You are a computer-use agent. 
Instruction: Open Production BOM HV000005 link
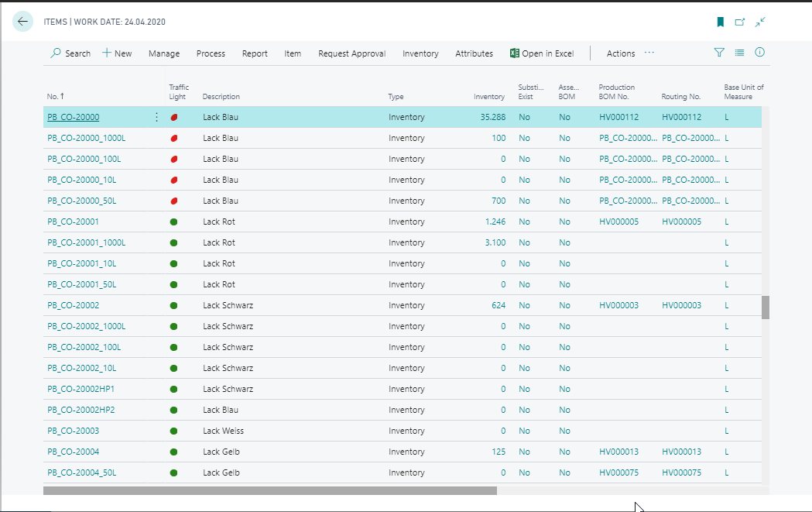tap(618, 222)
